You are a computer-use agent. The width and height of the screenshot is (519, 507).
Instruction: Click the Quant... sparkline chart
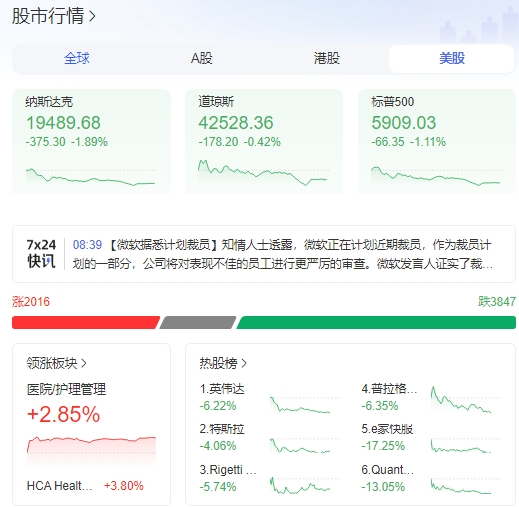[x=466, y=486]
